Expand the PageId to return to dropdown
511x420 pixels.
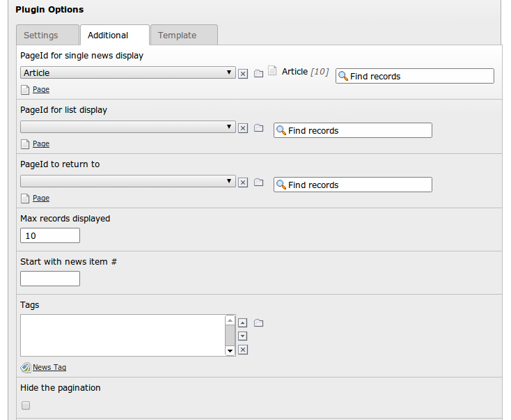[x=128, y=181]
